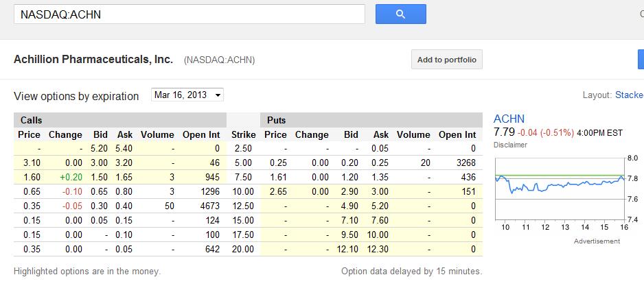The width and height of the screenshot is (644, 288).
Task: Click call volume 50 cell
Action: click(169, 206)
